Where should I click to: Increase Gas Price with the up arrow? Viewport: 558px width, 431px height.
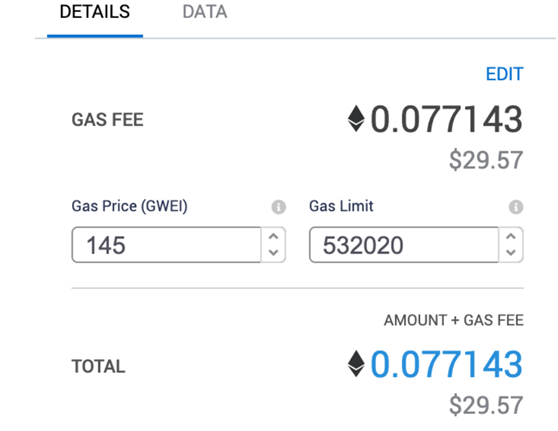coord(273,237)
